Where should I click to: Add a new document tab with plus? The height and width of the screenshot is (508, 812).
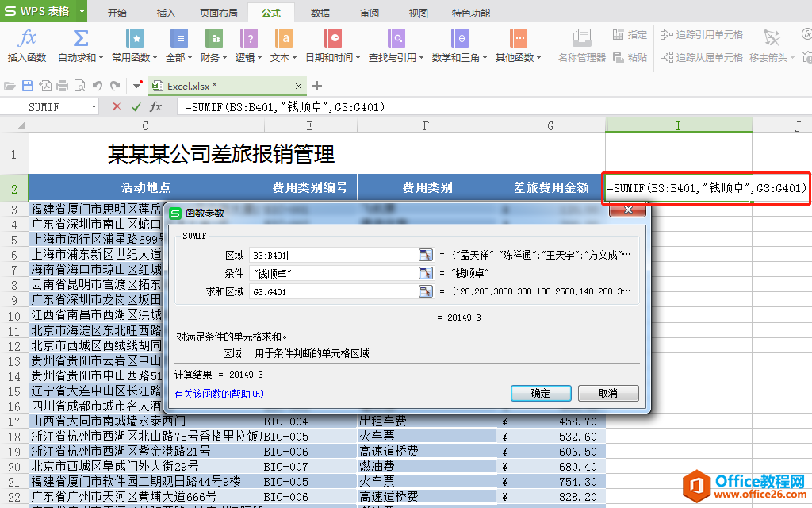click(x=317, y=86)
